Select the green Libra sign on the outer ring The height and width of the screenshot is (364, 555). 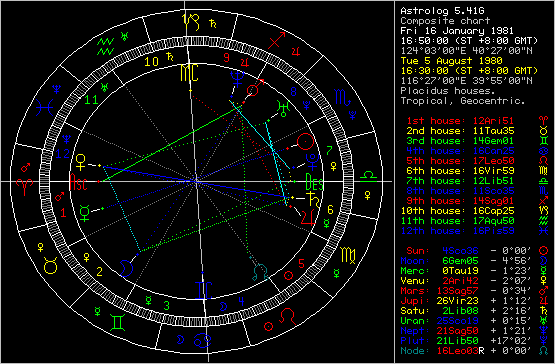368,176
